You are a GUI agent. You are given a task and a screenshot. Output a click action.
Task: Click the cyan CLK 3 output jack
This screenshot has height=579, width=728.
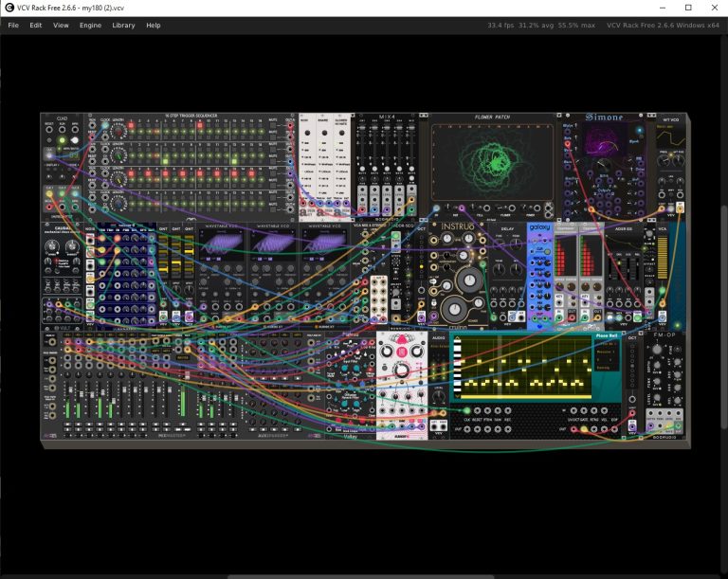(x=75, y=193)
